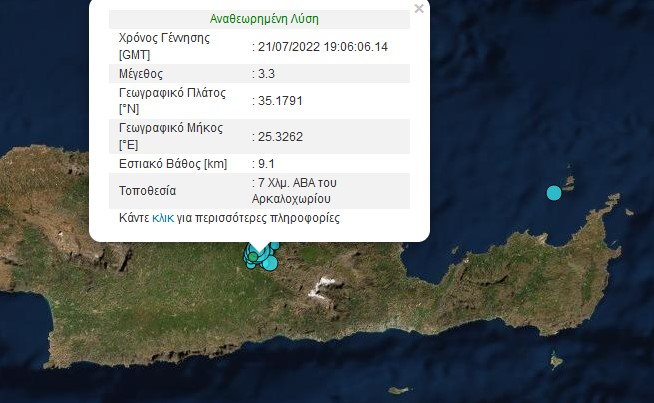The height and width of the screenshot is (403, 654).
Task: Click the 'Γεωγραφικό Πλάτος [°N]' label
Action: tap(172, 100)
